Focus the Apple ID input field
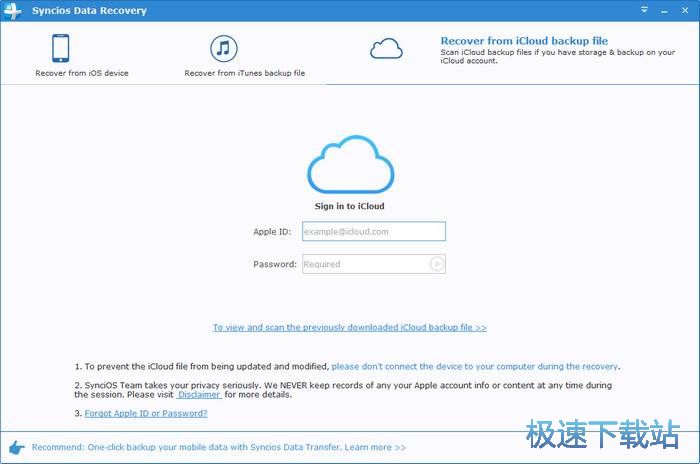700x464 pixels. tap(374, 231)
